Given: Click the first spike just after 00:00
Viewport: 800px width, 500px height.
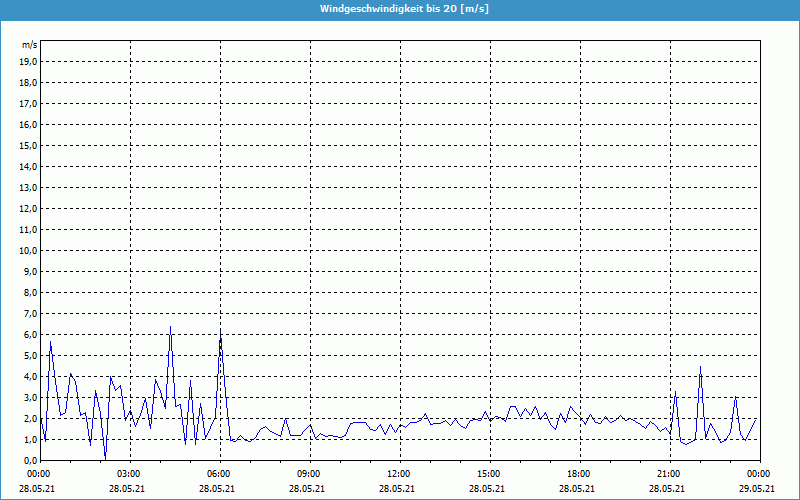Looking at the screenshot, I should coord(50,342).
